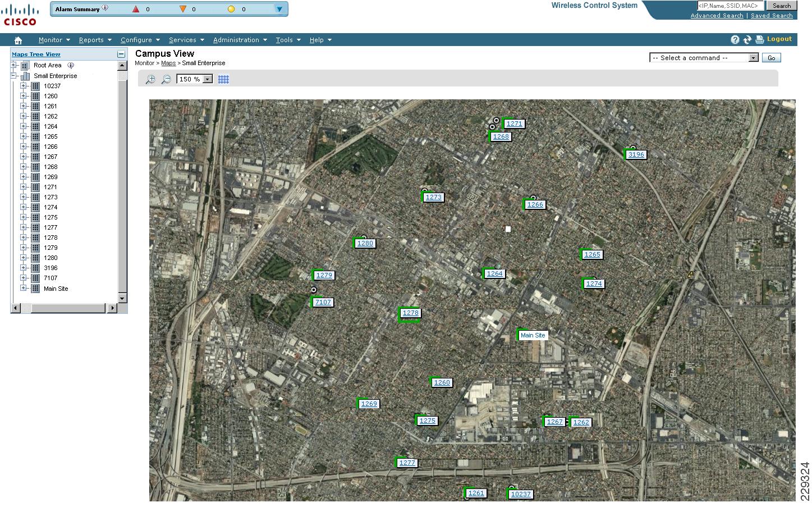
Task: Click the 1262 building label on map
Action: pos(581,422)
